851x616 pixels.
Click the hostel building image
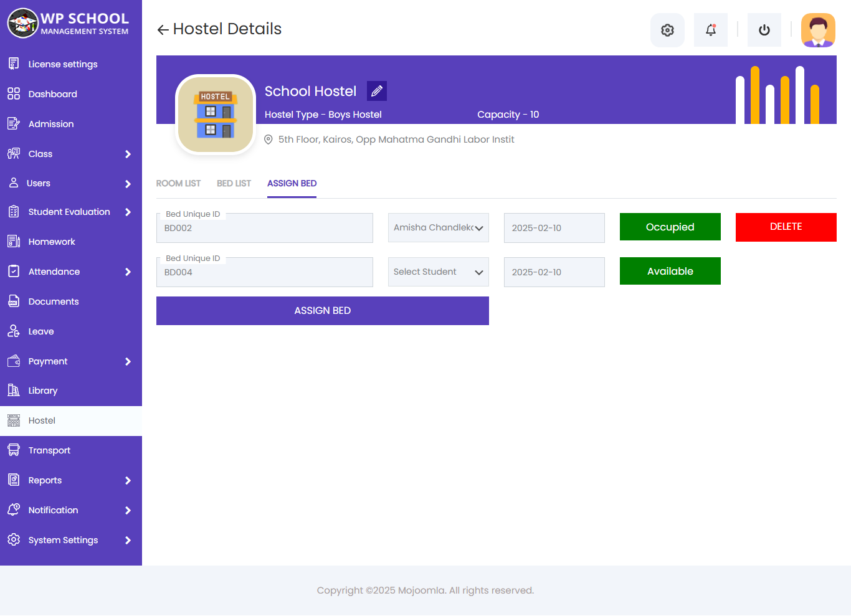click(216, 115)
